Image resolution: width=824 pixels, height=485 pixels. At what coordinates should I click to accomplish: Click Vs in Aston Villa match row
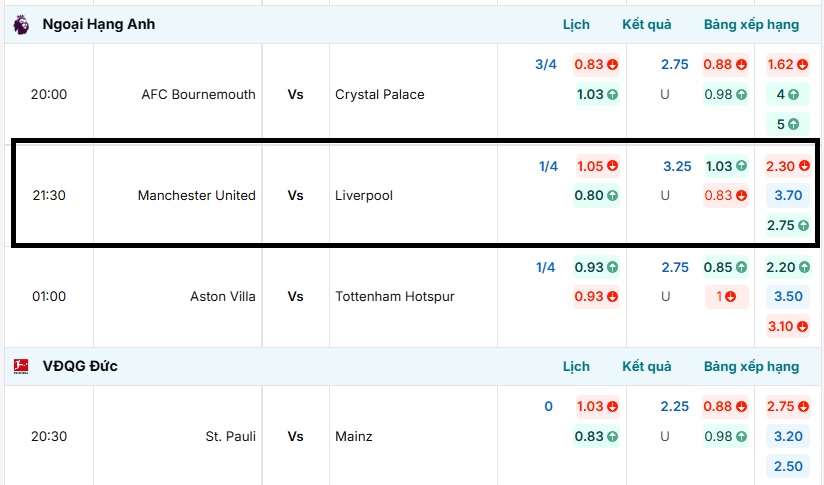[x=295, y=296]
